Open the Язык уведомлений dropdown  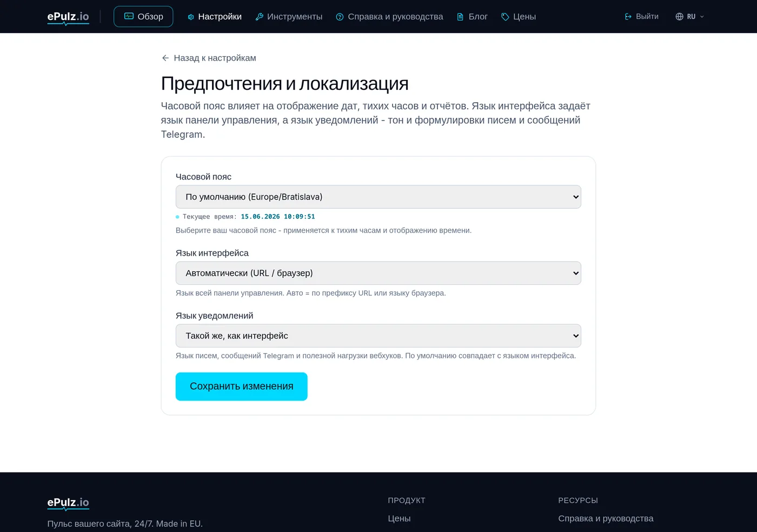[x=378, y=336]
